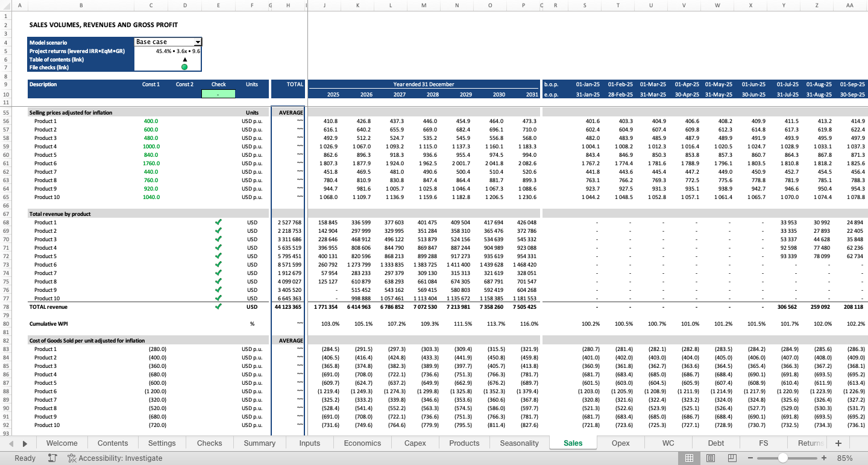Switch to the Welcome sheet tab
The height and width of the screenshot is (465, 868).
[62, 443]
